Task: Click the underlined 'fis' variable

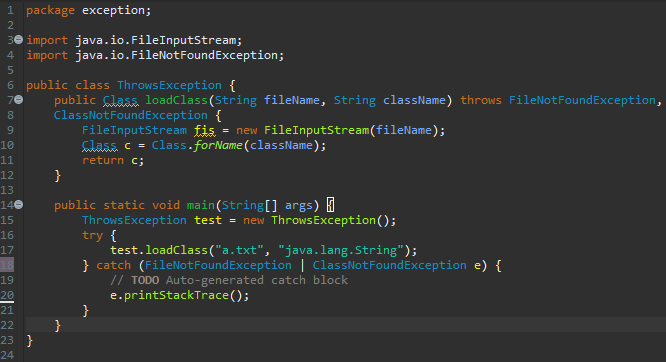Action: [x=204, y=130]
